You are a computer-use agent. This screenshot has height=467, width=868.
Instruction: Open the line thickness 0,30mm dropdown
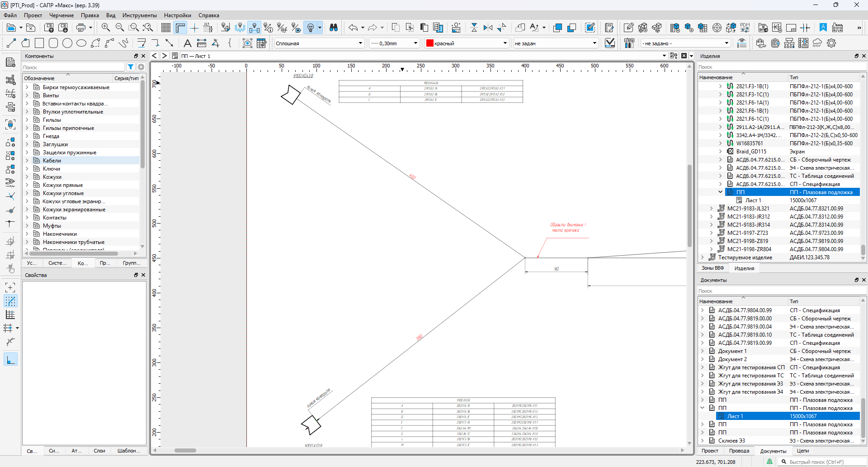coord(394,43)
